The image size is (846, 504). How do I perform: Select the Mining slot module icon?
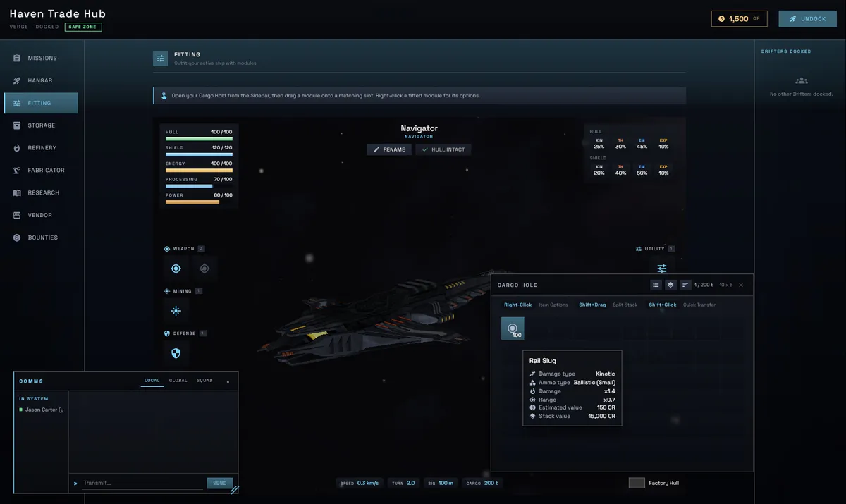(176, 311)
